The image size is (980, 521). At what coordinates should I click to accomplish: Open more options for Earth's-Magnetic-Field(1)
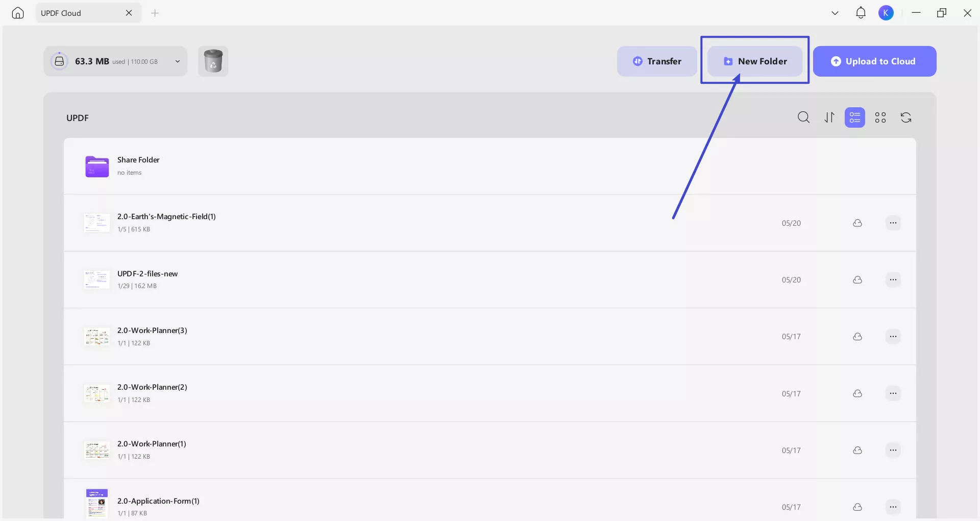tap(893, 223)
